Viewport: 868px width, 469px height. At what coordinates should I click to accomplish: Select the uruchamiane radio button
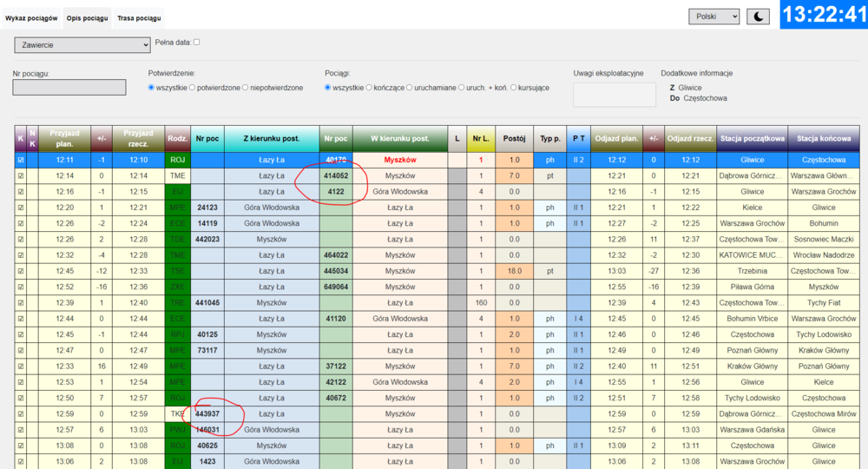410,88
